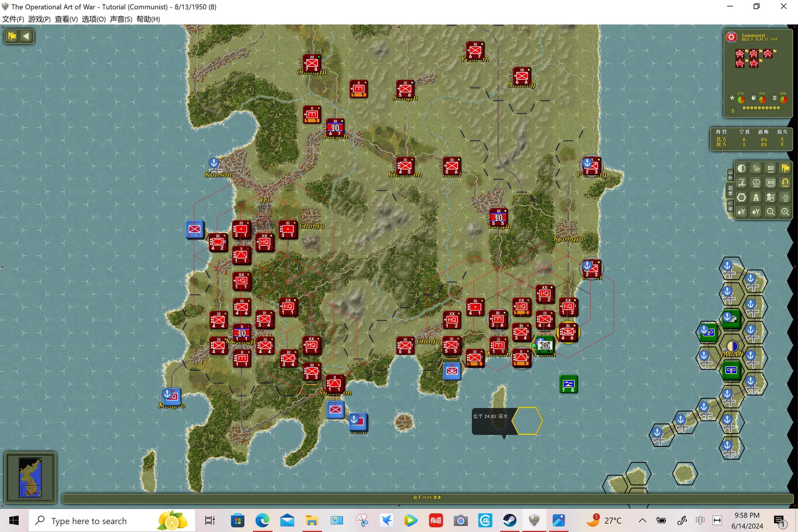The image size is (798, 532).
Task: Select the red unit at Chongju labeled 7 8
Action: tap(312, 64)
